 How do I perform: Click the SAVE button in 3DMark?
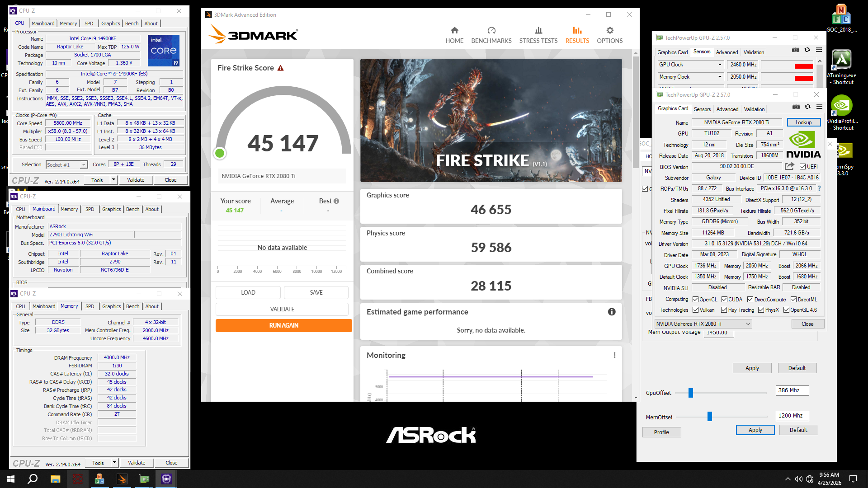pos(316,292)
